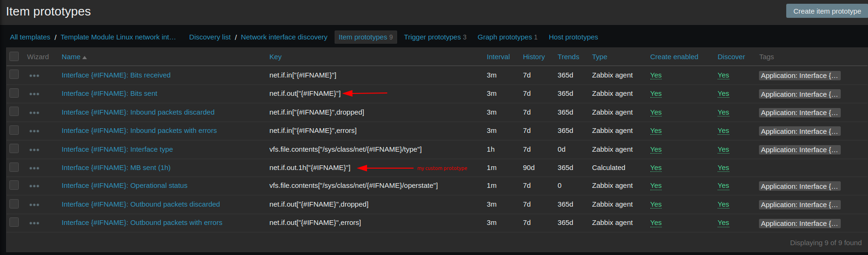Screen dimensions: 868x255
Task: Open Template Module Linux network interfaces breadcrumb
Action: [x=118, y=37]
